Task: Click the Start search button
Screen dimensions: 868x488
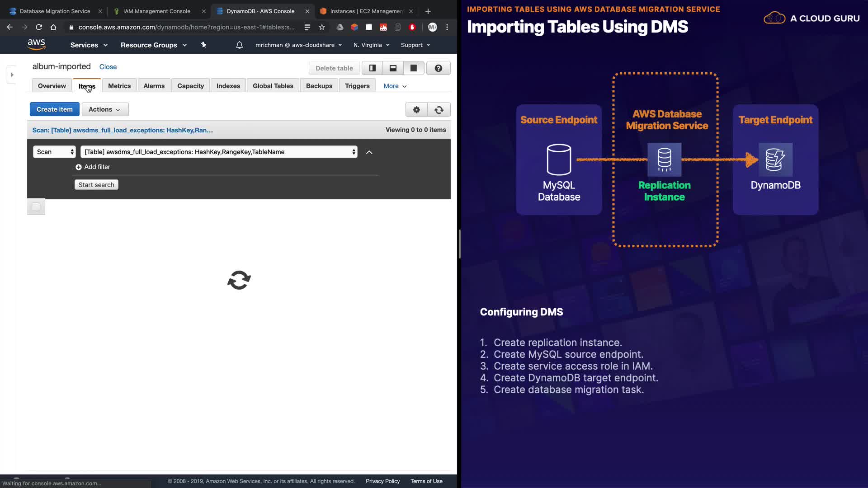Action: pos(96,185)
